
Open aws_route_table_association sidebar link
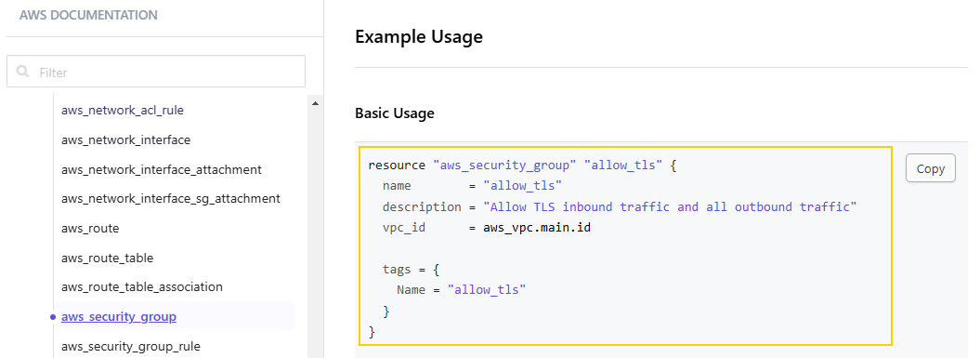(x=142, y=286)
